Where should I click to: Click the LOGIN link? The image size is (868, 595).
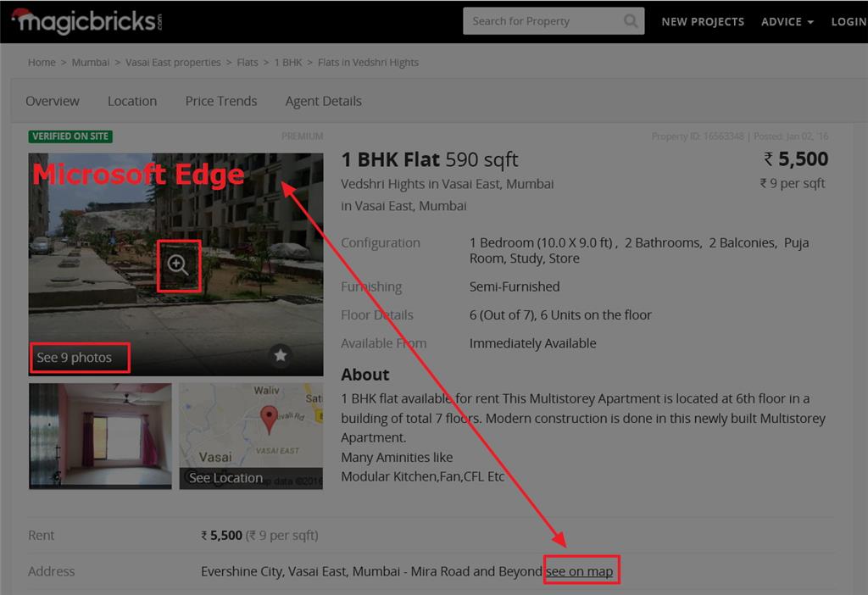(849, 21)
